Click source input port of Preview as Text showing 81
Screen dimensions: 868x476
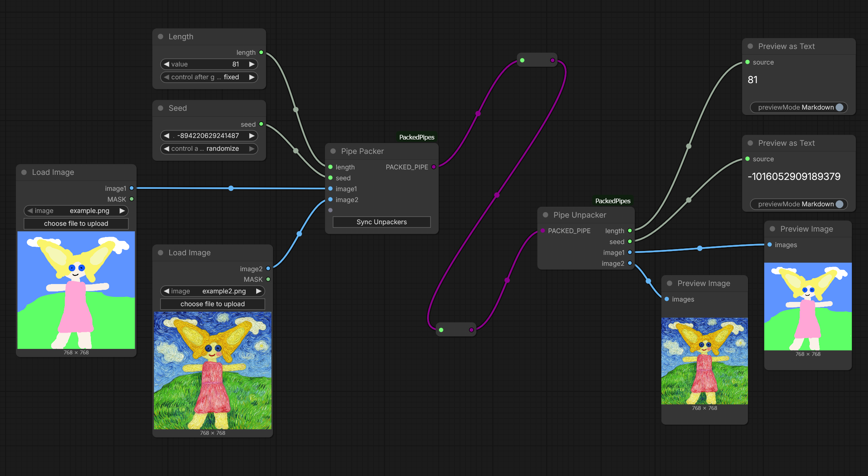click(747, 62)
